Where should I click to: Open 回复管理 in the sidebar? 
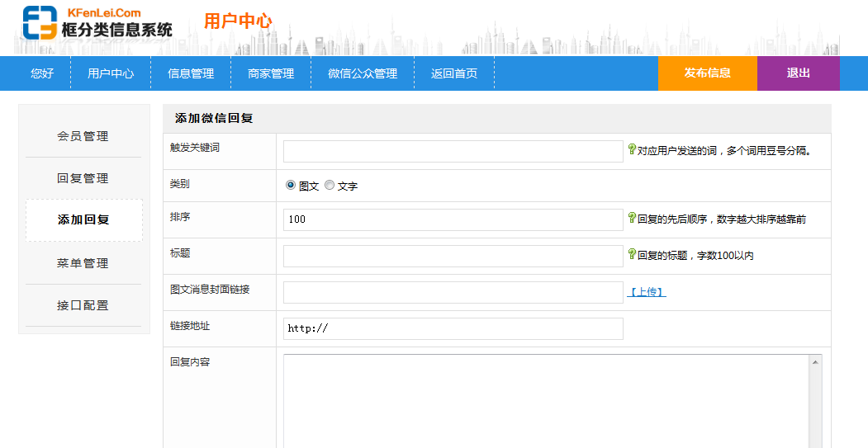tap(83, 178)
